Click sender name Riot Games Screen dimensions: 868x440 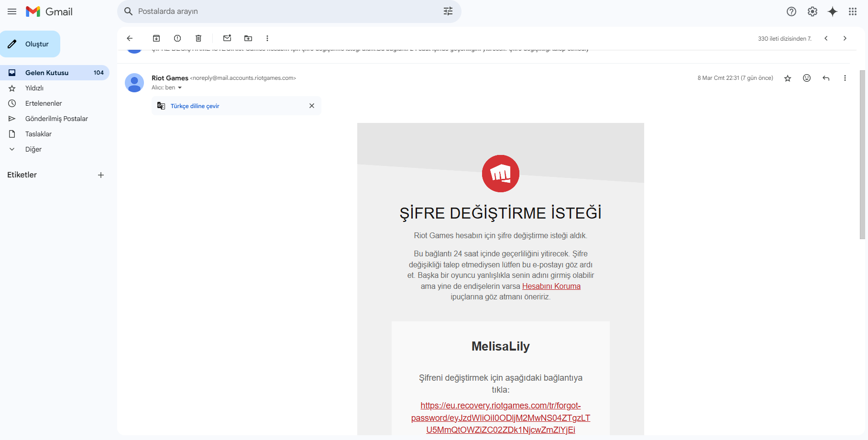coord(170,78)
